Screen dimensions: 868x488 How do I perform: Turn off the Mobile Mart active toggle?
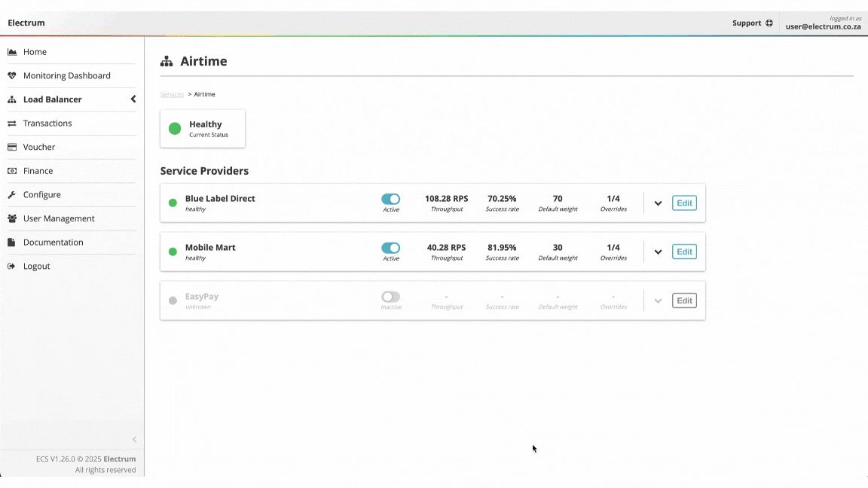pos(390,248)
